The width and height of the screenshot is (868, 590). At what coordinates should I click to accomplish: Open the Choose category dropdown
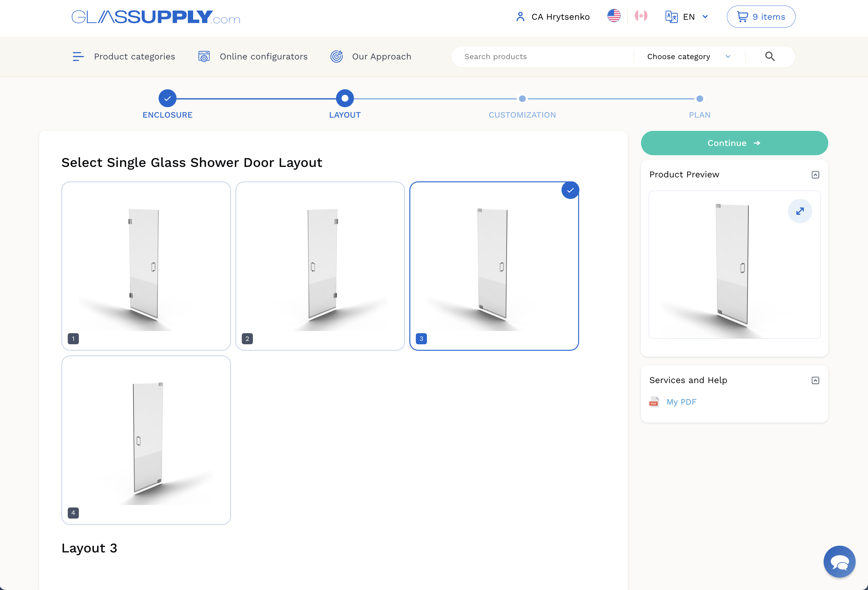coord(689,56)
